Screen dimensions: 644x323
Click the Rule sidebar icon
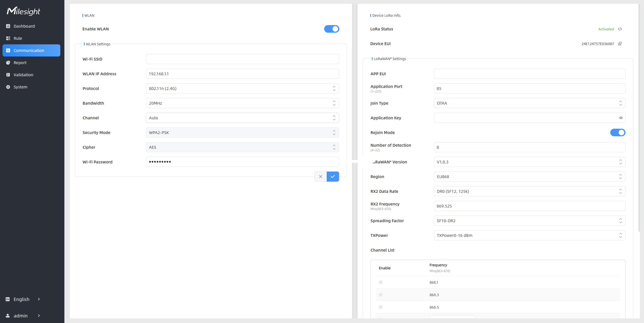tap(8, 38)
